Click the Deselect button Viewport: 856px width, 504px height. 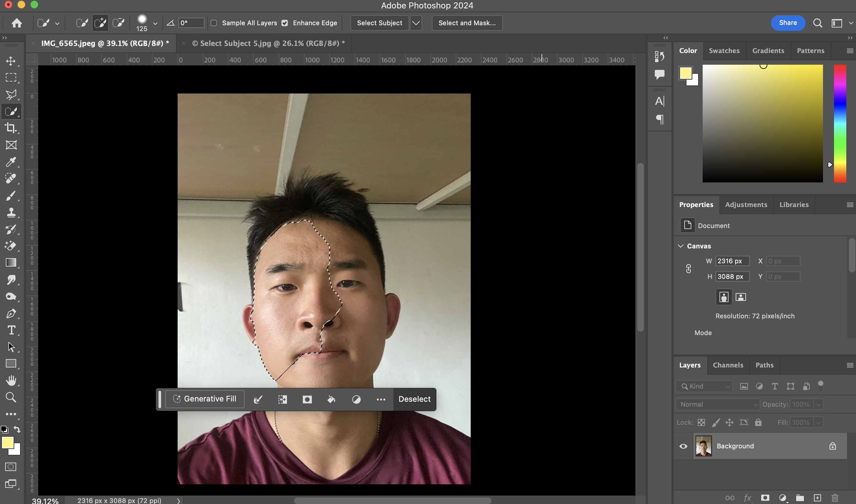[x=414, y=399]
